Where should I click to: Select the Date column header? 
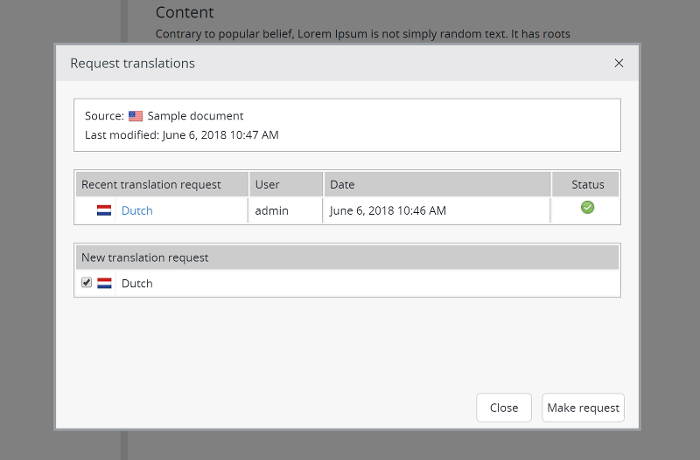(x=437, y=184)
